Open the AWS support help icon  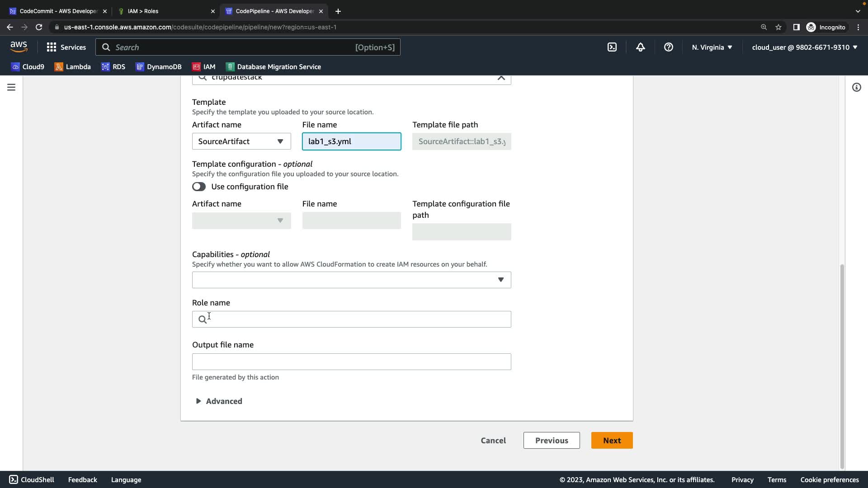click(x=668, y=47)
